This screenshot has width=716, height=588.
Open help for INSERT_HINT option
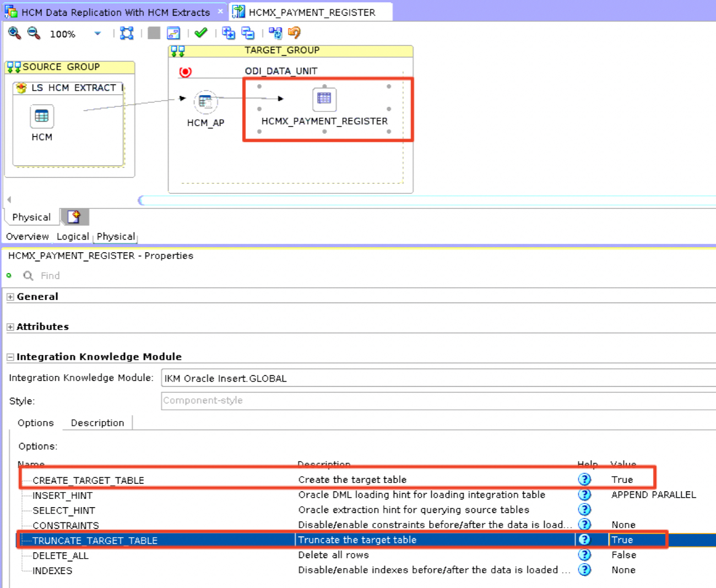pyautogui.click(x=584, y=494)
